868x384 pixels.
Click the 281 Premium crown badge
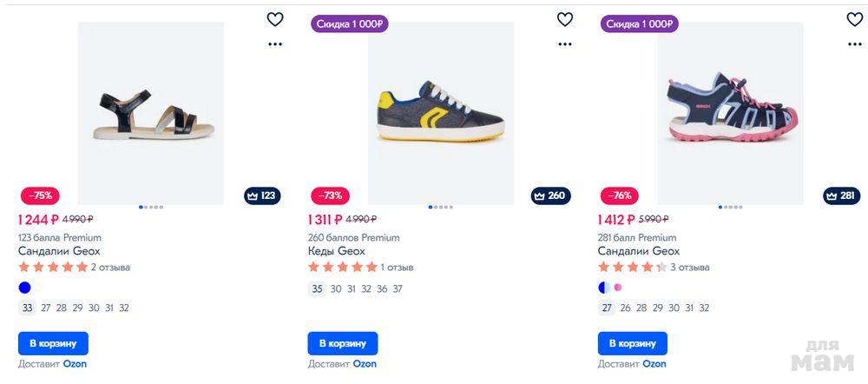pos(841,195)
